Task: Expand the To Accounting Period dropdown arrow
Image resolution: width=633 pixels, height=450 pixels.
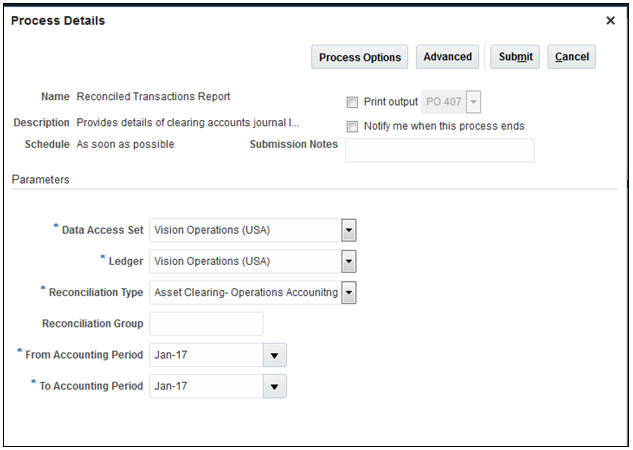Action: pos(275,386)
